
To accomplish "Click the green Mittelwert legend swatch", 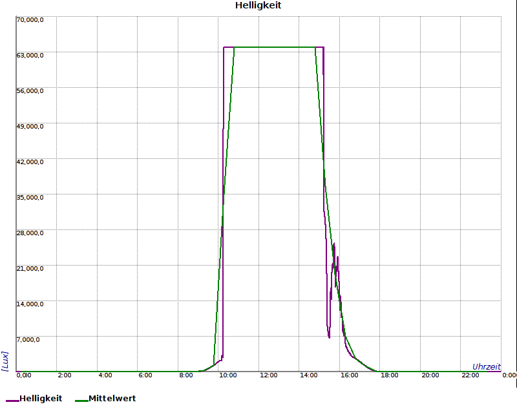I will coord(82,401).
